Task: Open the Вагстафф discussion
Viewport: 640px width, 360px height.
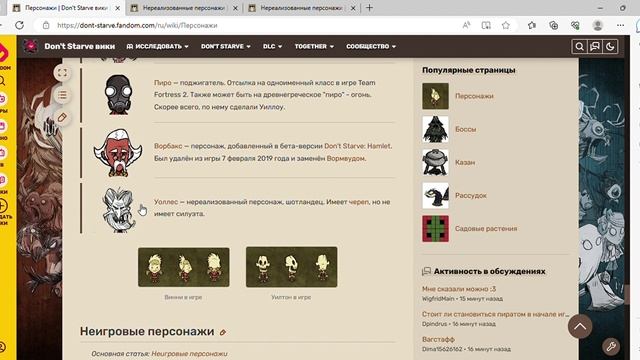Action: click(x=438, y=339)
